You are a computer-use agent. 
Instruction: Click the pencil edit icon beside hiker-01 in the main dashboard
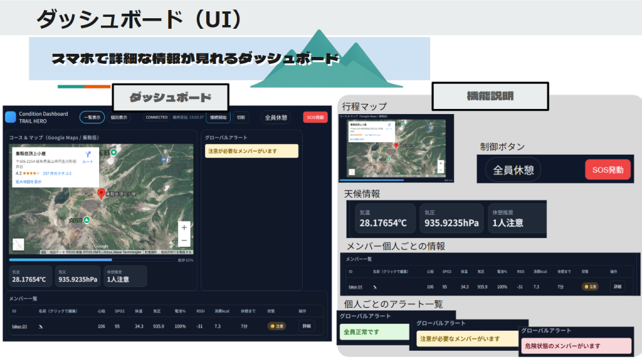[x=41, y=326]
